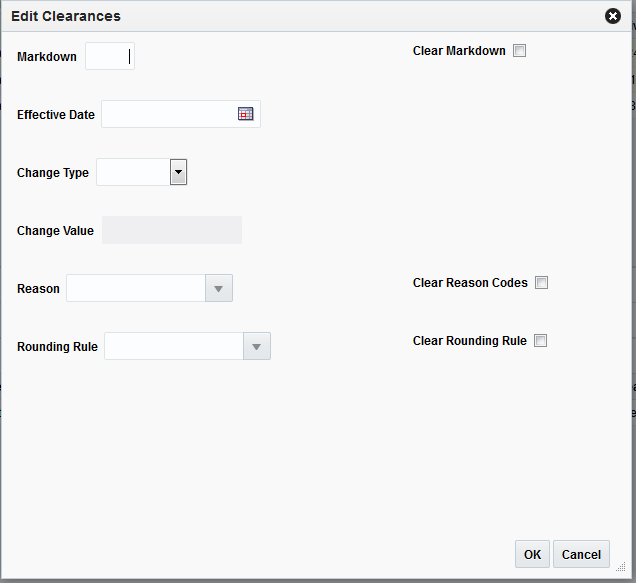
Task: Click the Clear Markdown label text
Action: pyautogui.click(x=459, y=51)
